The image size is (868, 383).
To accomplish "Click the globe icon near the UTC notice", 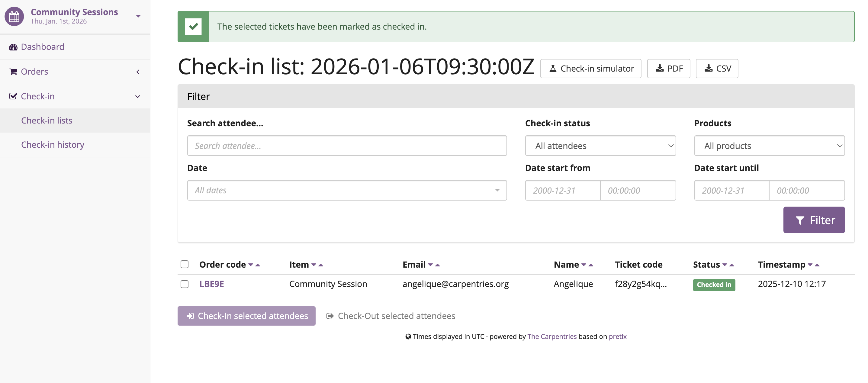I will 408,336.
